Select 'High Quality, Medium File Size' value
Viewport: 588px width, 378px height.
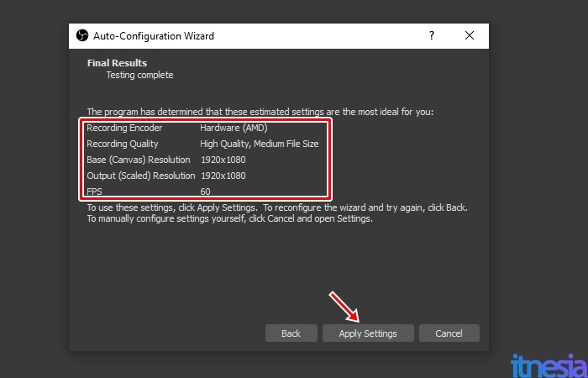pyautogui.click(x=259, y=144)
